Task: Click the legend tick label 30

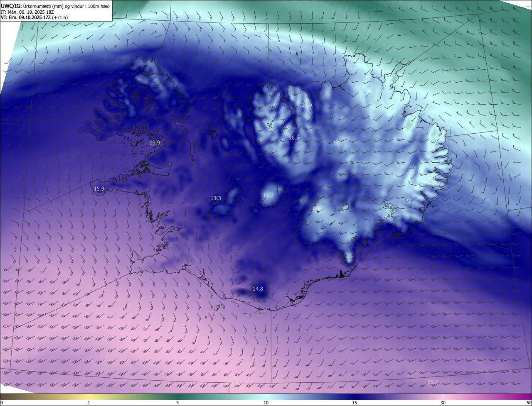Action: click(x=443, y=403)
